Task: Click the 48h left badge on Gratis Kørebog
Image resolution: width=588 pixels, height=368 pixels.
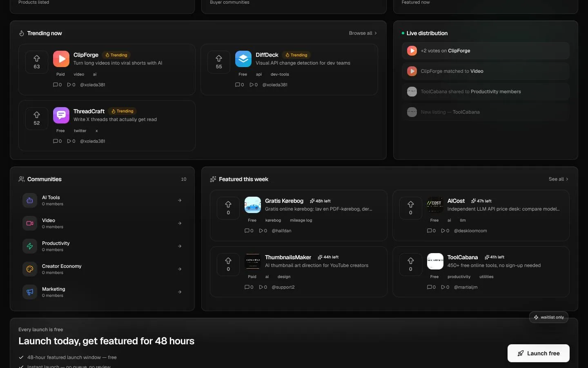Action: click(x=320, y=201)
